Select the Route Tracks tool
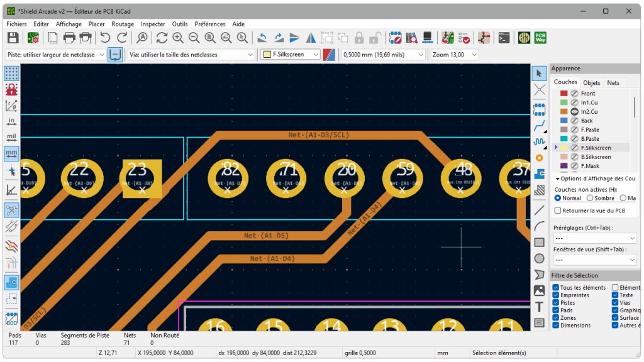 click(539, 126)
